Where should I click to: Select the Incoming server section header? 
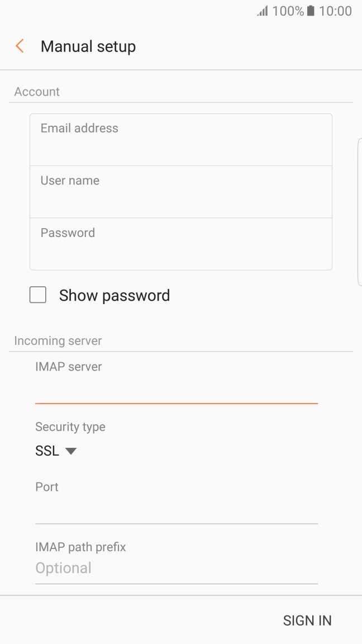tap(58, 340)
